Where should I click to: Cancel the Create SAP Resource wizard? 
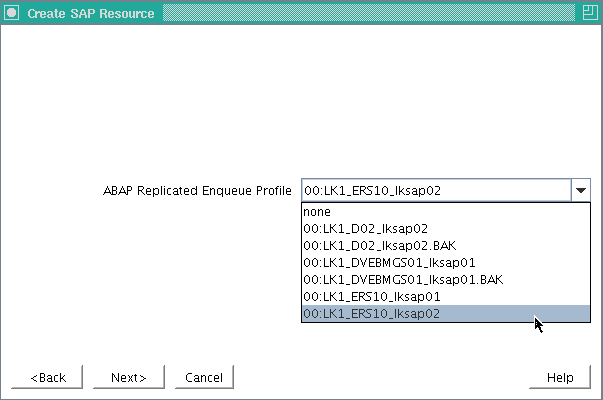click(x=204, y=377)
